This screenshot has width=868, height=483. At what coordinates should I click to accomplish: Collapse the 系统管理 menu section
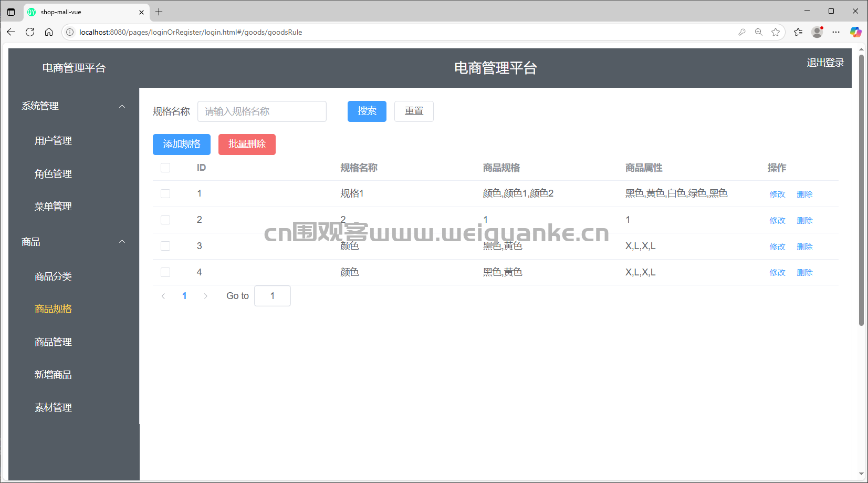74,106
